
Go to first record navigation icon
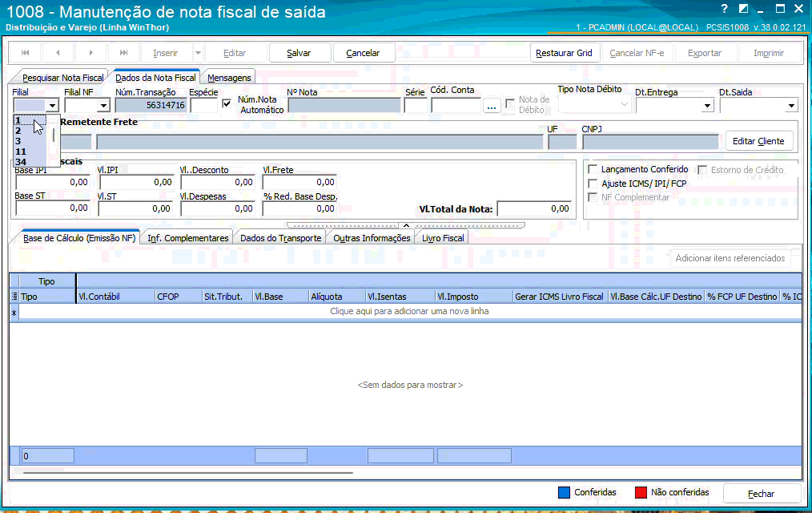coord(25,53)
